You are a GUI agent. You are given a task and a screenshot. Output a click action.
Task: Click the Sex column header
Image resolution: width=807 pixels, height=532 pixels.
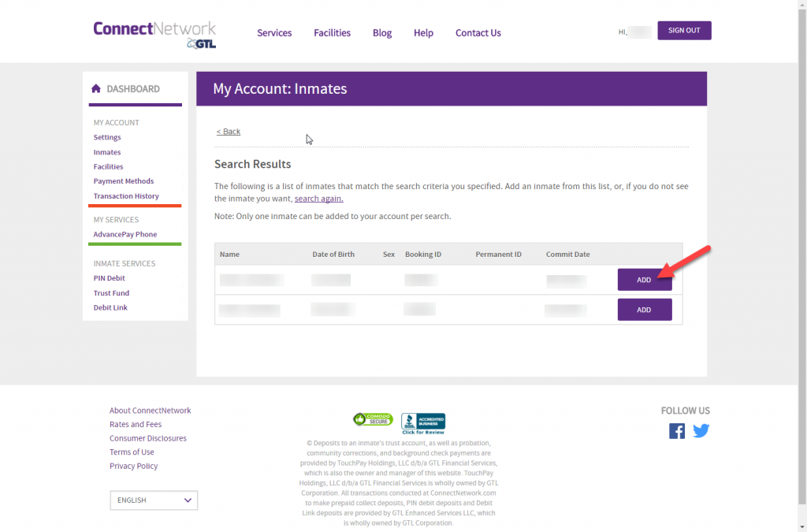(389, 254)
